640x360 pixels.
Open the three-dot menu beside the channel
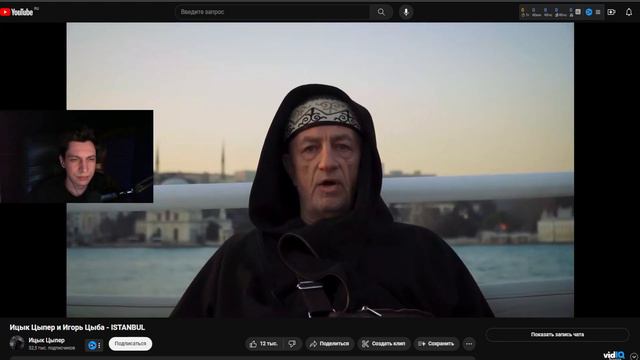pyautogui.click(x=99, y=345)
